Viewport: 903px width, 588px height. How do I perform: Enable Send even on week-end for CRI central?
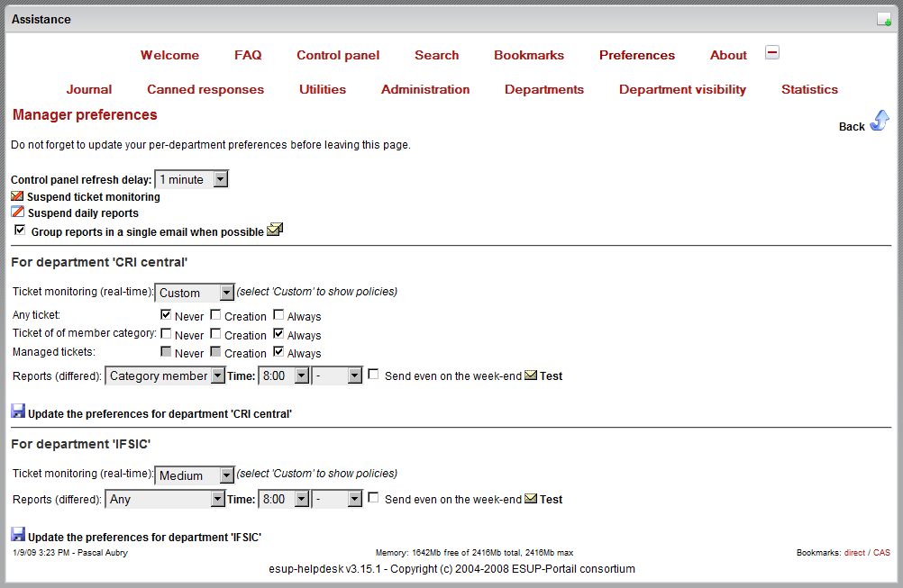click(373, 375)
